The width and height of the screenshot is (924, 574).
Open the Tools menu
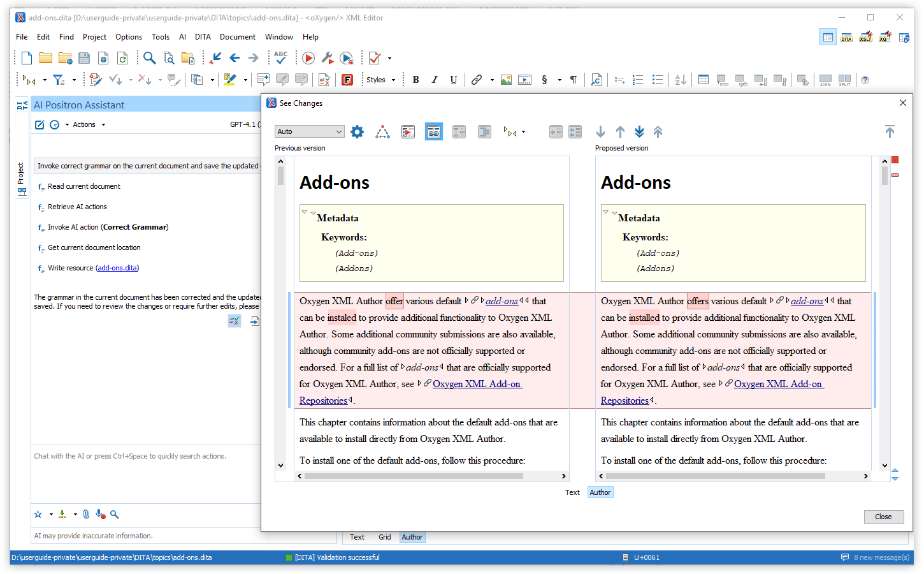pos(161,37)
